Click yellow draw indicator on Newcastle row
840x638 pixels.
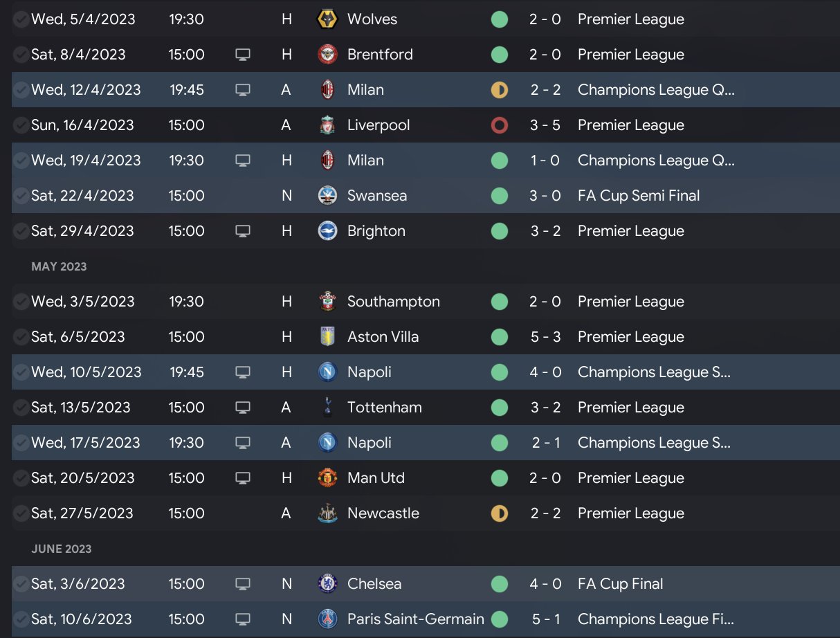pyautogui.click(x=499, y=513)
